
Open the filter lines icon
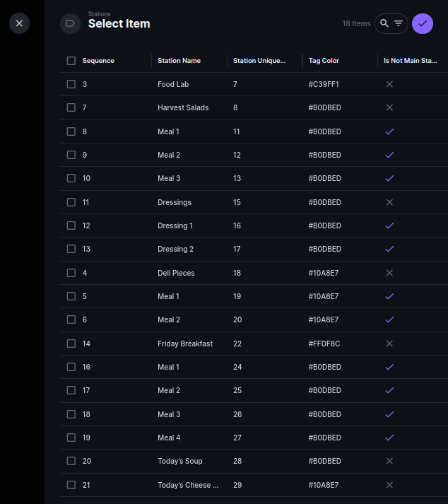(399, 23)
